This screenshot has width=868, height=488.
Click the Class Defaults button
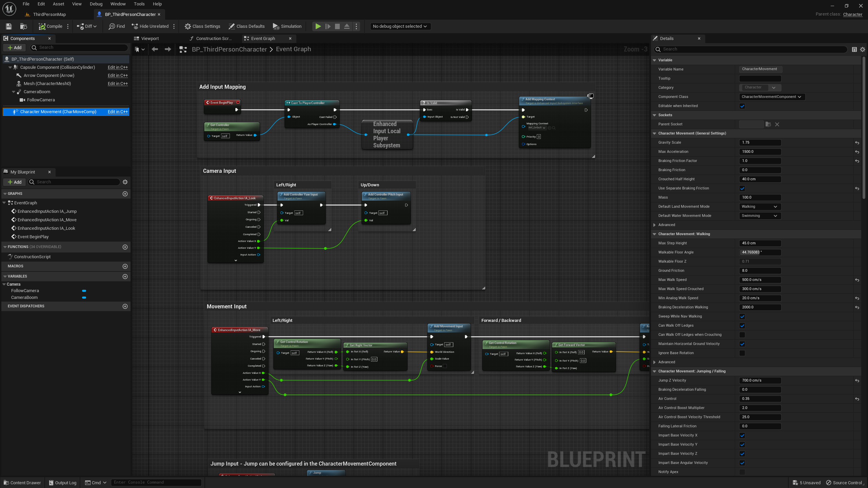pyautogui.click(x=246, y=26)
